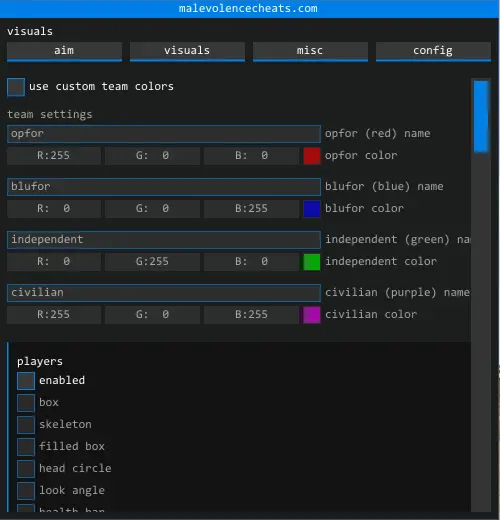
Task: Click the 'independent color' label
Action: click(x=381, y=262)
